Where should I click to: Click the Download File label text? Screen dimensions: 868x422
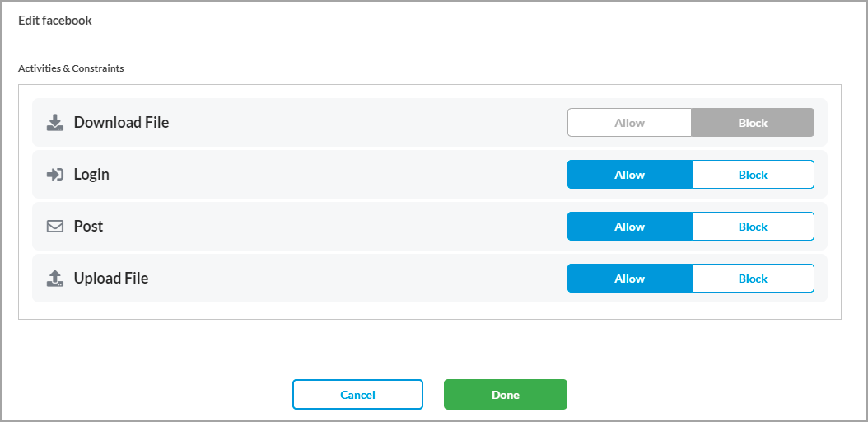pyautogui.click(x=121, y=123)
